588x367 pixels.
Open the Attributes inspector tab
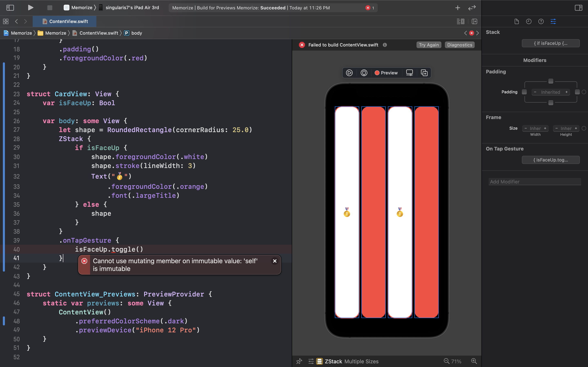coord(553,21)
